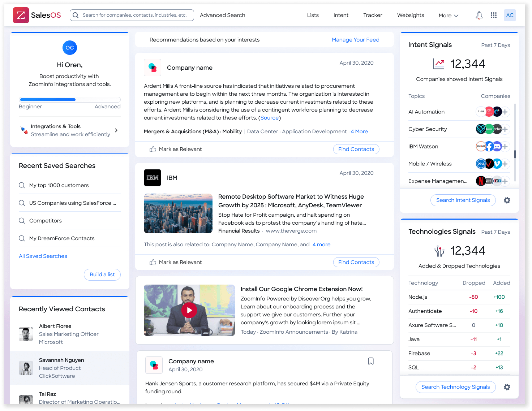Image resolution: width=532 pixels, height=411 pixels.
Task: Open the Intent menu
Action: pos(341,15)
